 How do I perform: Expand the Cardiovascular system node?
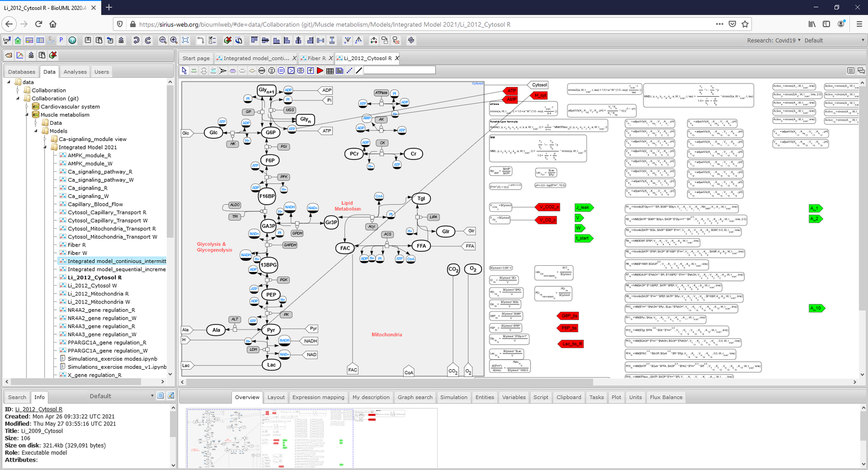click(27, 107)
